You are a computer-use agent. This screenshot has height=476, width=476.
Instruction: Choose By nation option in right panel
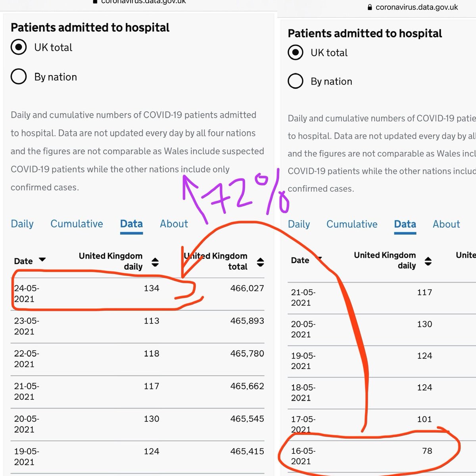tap(296, 81)
